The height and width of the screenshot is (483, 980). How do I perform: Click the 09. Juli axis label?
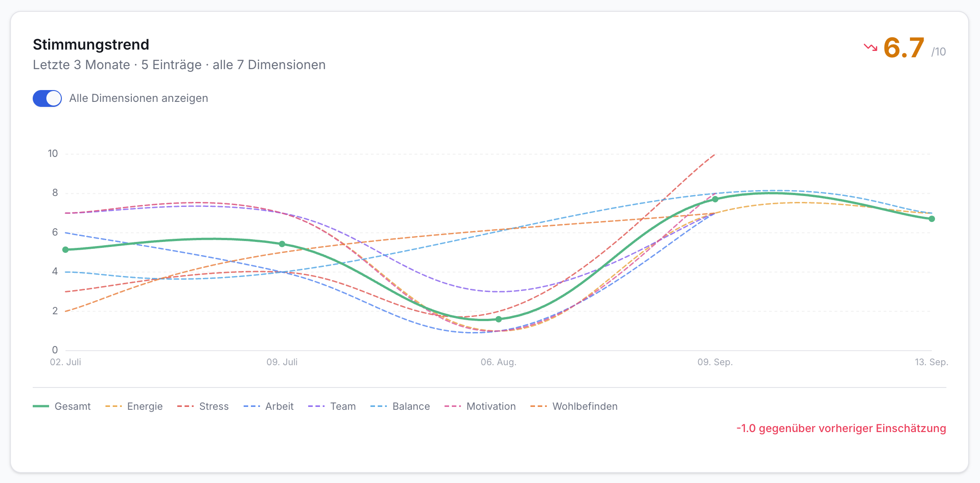tap(282, 362)
